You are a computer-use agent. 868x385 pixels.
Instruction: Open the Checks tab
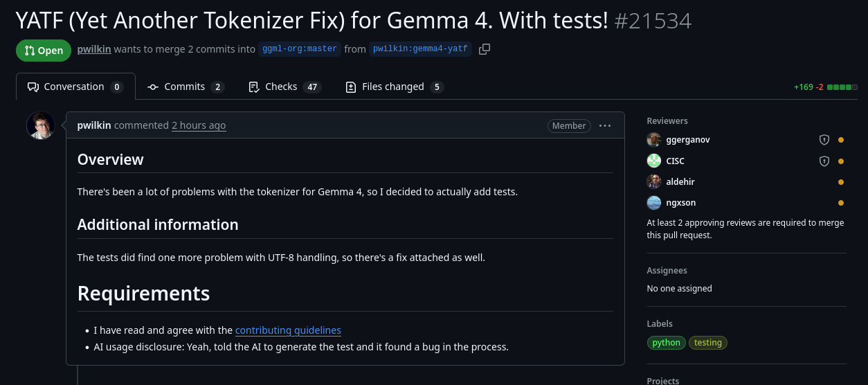click(284, 87)
